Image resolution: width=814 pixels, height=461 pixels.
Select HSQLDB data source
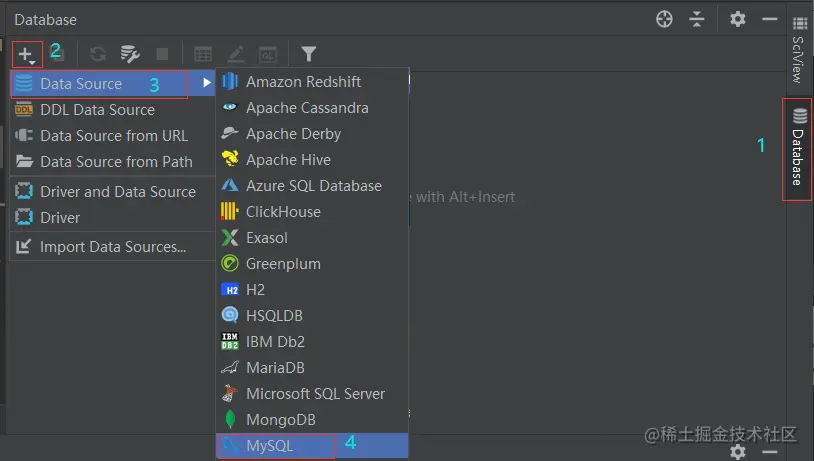point(312,315)
